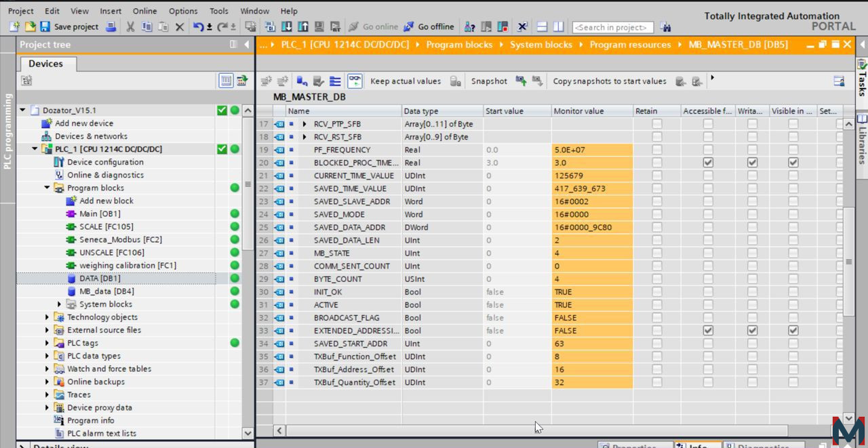Viewport: 868px width, 448px height.
Task: Open Tasks card from right sidebar
Action: (862, 79)
